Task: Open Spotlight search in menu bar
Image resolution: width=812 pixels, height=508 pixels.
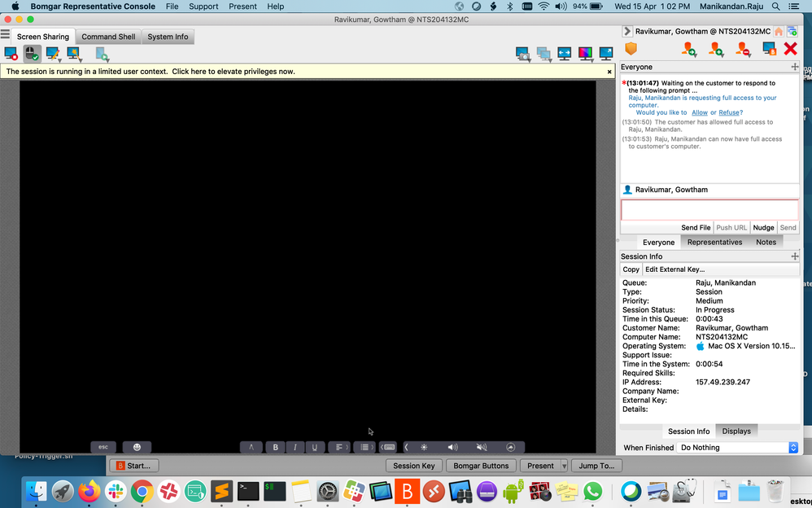Action: pyautogui.click(x=775, y=7)
